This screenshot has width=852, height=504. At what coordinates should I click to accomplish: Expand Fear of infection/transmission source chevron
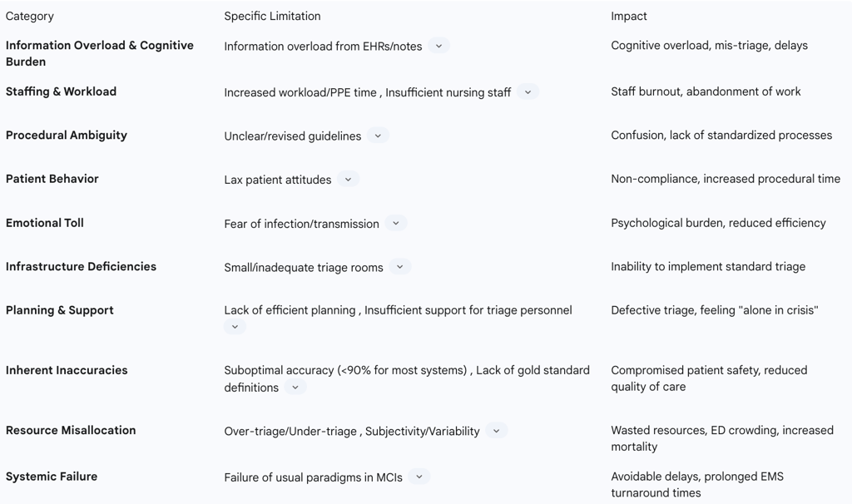[396, 224]
